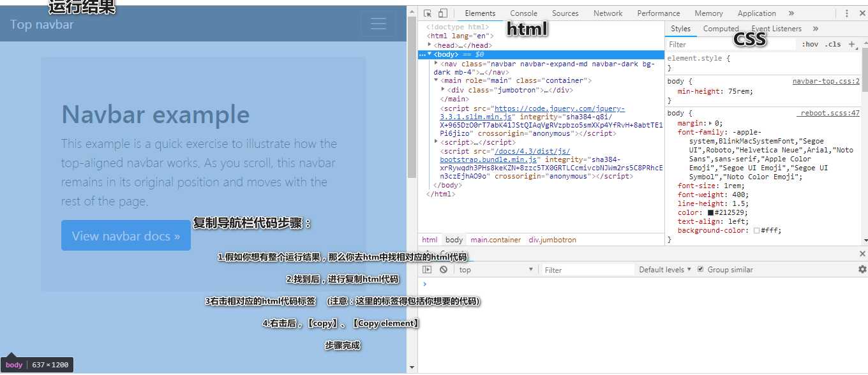
Task: Select the Event Listeners pane tab
Action: [x=777, y=29]
